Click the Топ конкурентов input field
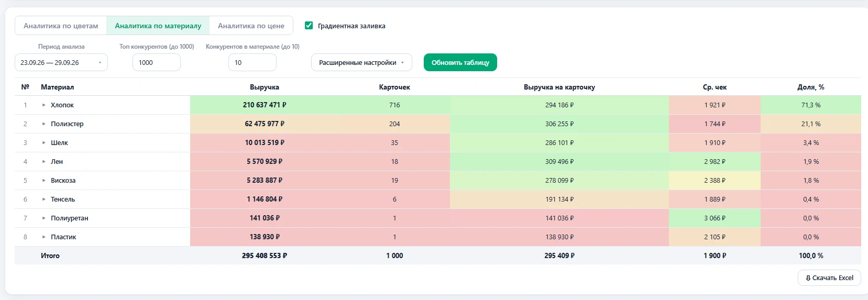 pyautogui.click(x=157, y=62)
